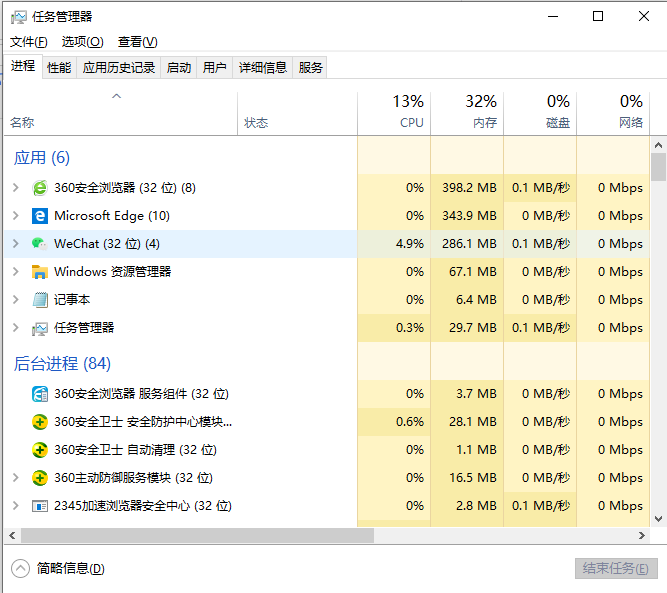The image size is (667, 593).
Task: Click the 28.1 MB memory value
Action: (473, 422)
